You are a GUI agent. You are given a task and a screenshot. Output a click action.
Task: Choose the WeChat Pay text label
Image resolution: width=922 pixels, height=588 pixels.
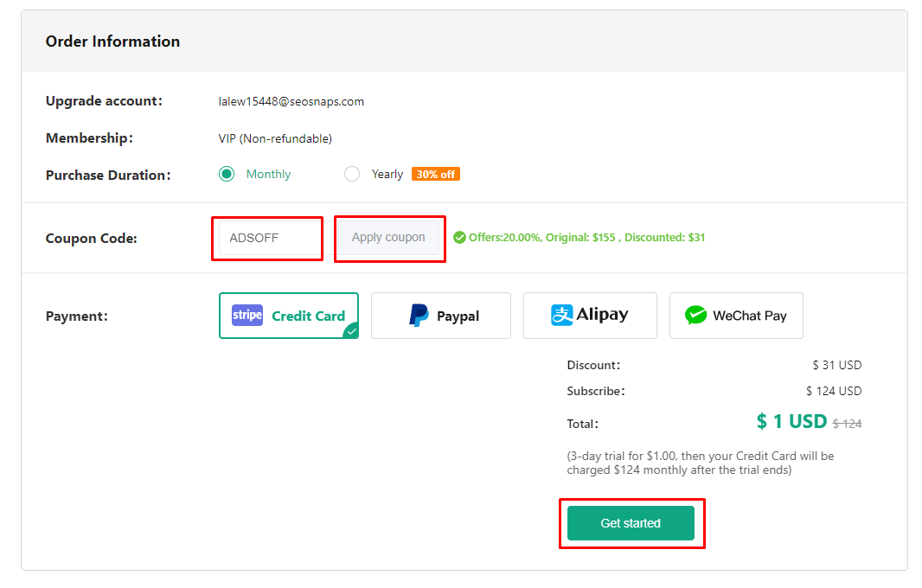click(x=750, y=316)
